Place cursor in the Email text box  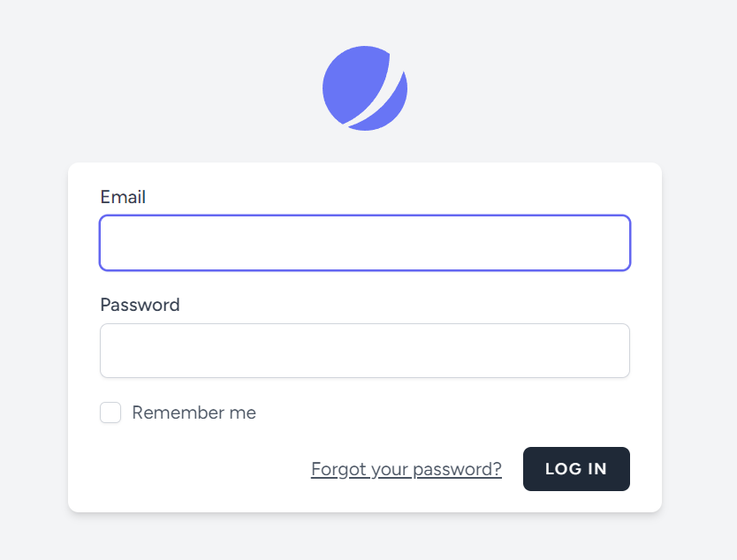pyautogui.click(x=365, y=243)
